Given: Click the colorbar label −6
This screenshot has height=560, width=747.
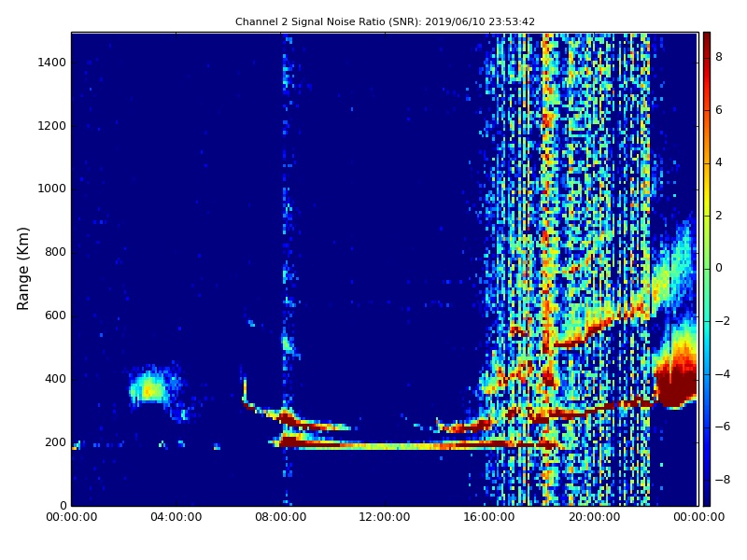Looking at the screenshot, I should (x=722, y=427).
